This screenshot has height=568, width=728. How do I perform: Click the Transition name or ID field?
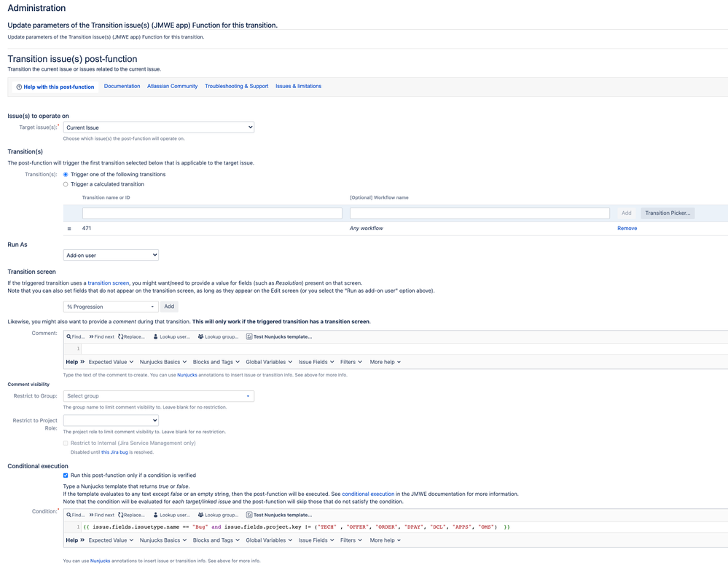click(x=212, y=213)
